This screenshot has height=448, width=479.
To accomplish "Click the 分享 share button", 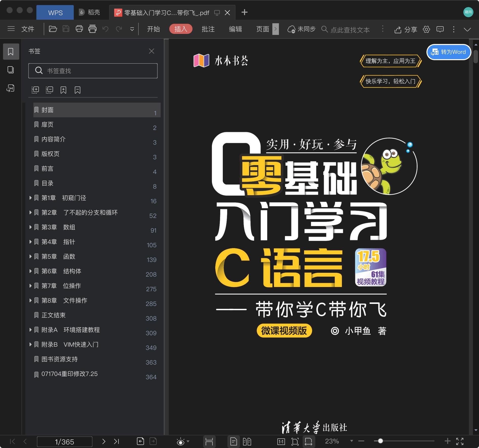I will 406,30.
